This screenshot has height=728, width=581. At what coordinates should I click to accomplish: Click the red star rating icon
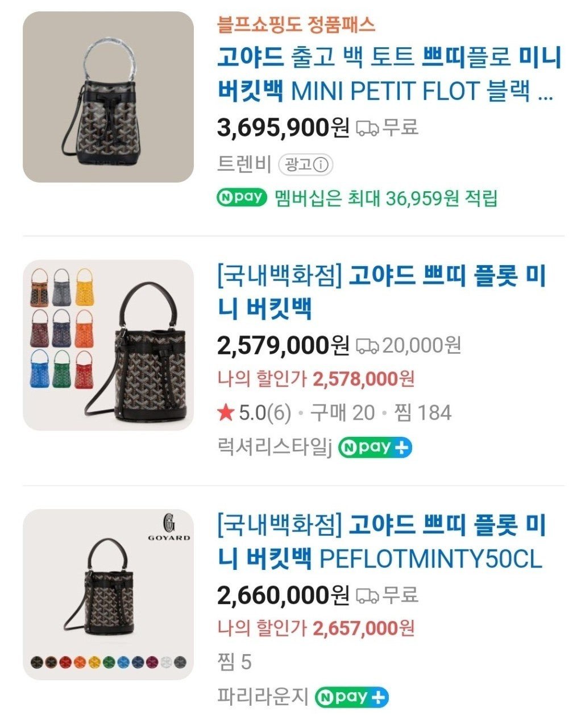click(226, 413)
